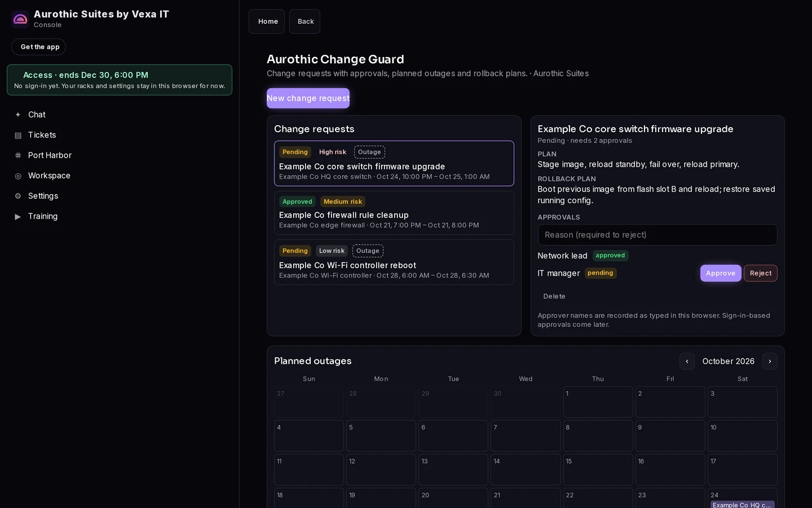Click the Low risk badge
The width and height of the screenshot is (812, 508).
tap(332, 251)
